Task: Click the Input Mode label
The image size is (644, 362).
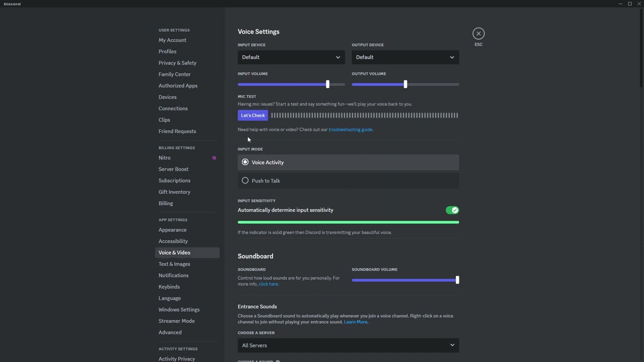Action: (250, 149)
